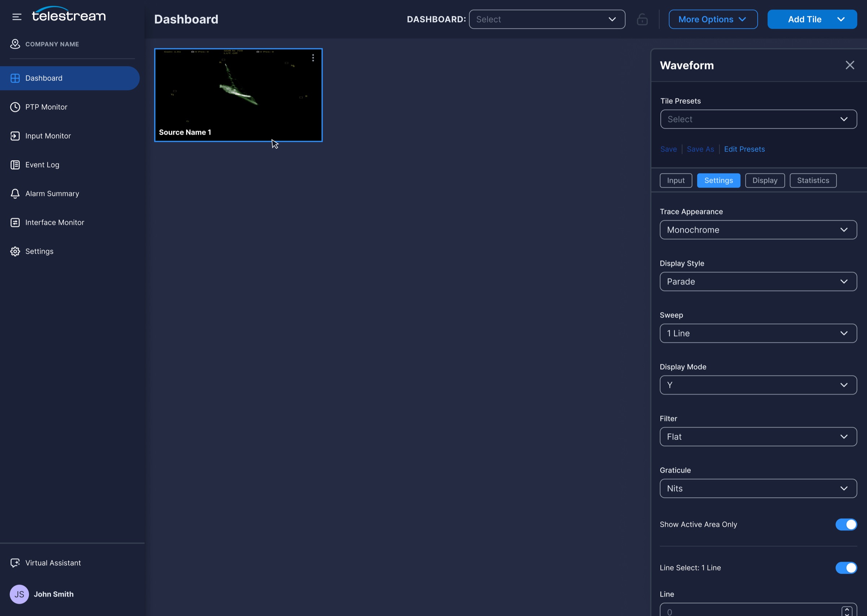
Task: Open Sweep 1 Line dropdown
Action: tap(758, 333)
